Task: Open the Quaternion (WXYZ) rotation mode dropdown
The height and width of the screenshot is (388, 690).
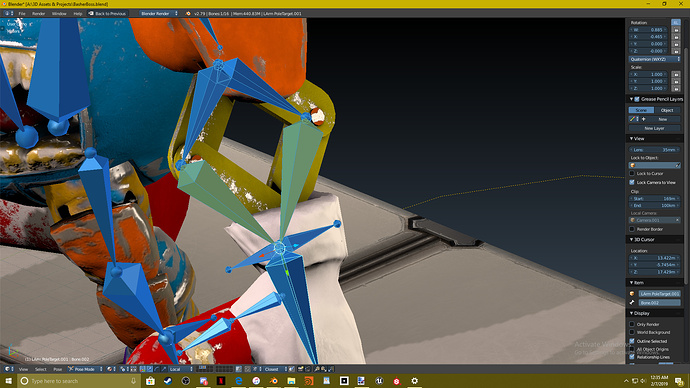Action: click(x=655, y=59)
